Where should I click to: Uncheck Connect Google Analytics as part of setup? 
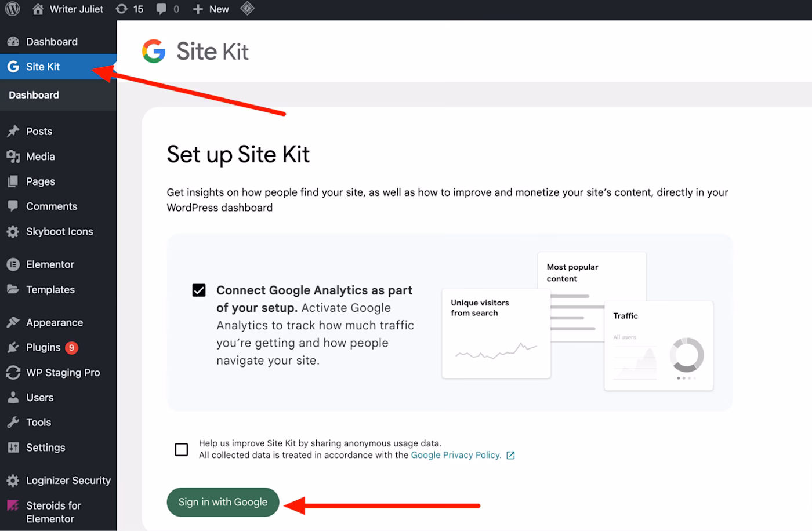click(x=199, y=290)
